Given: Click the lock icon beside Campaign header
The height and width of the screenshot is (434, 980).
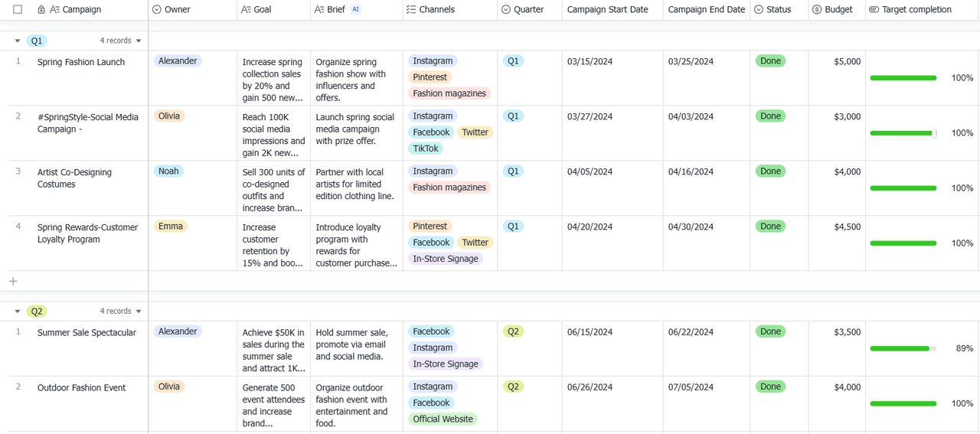Looking at the screenshot, I should pyautogui.click(x=41, y=10).
